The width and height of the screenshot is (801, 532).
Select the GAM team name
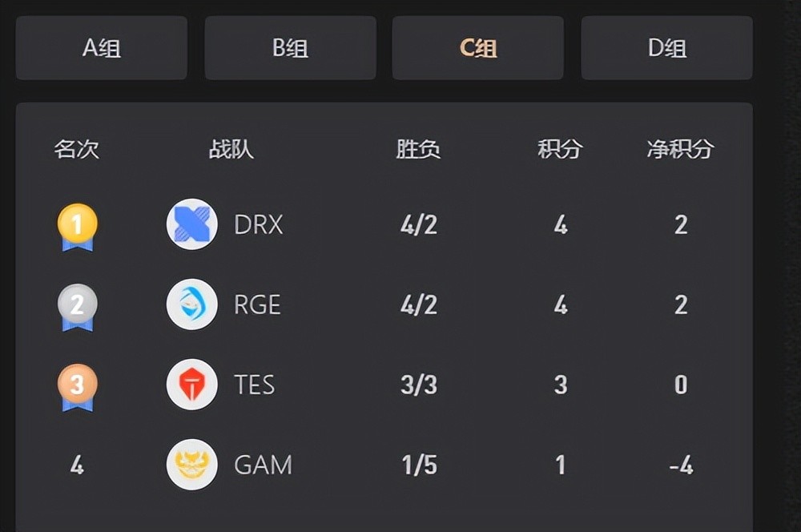[x=263, y=465]
